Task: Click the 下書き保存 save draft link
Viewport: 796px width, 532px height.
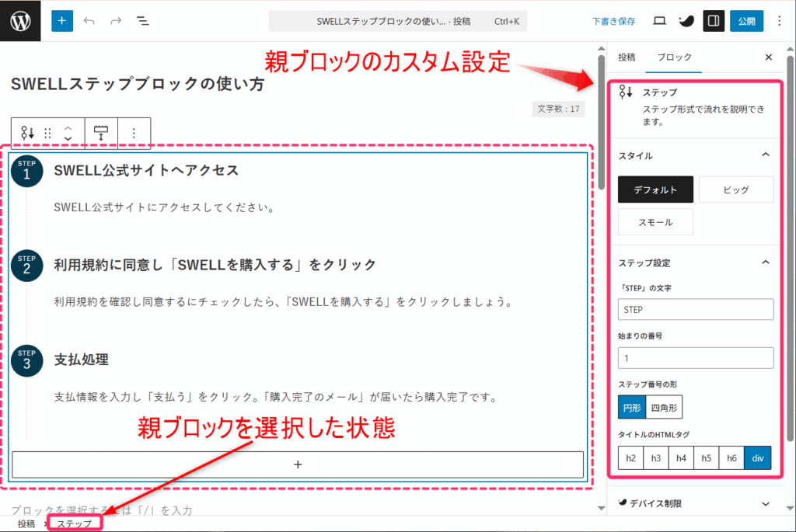Action: [x=613, y=22]
